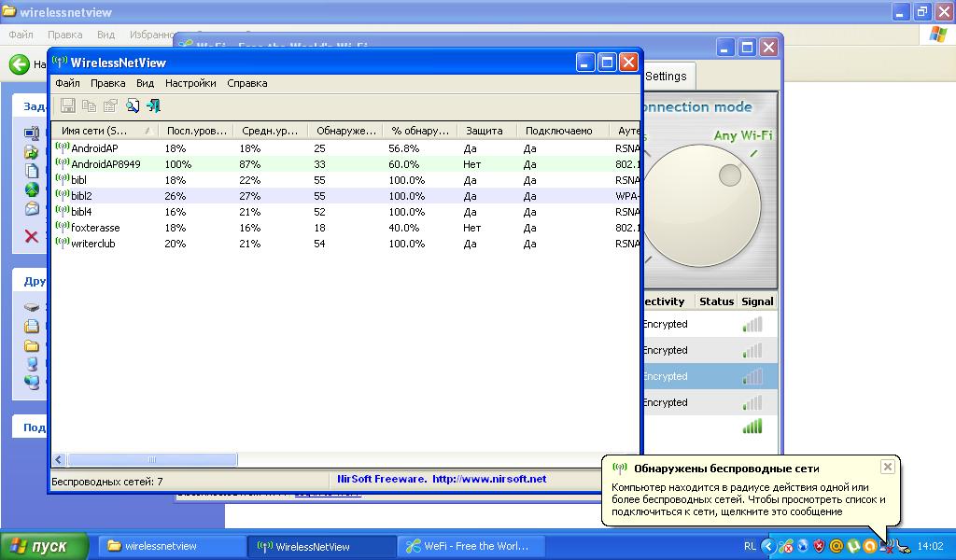956x560 pixels.
Task: Click the пуск Start button
Action: click(x=45, y=546)
